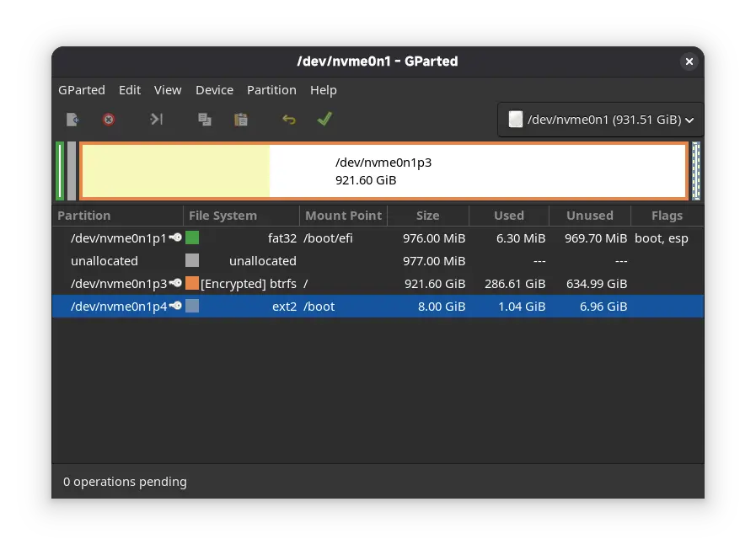The height and width of the screenshot is (555, 756).
Task: Select the /dev/nvme0n1p4 partition row
Action: (378, 306)
